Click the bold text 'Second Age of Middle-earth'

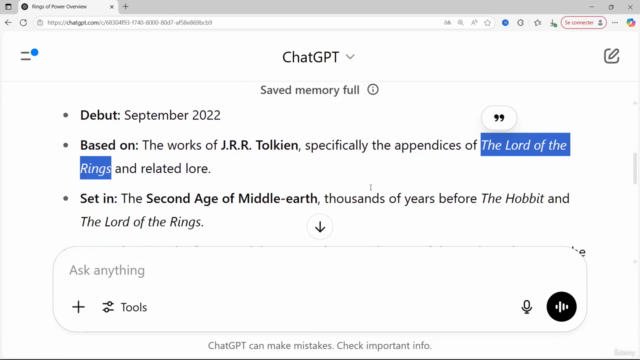(x=231, y=198)
